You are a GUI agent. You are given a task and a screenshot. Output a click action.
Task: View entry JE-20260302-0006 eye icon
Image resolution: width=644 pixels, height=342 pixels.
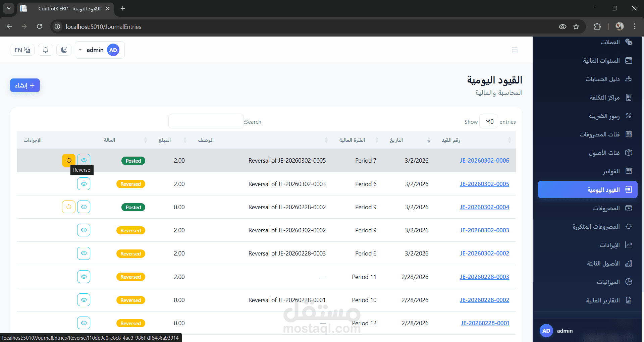[x=84, y=160]
